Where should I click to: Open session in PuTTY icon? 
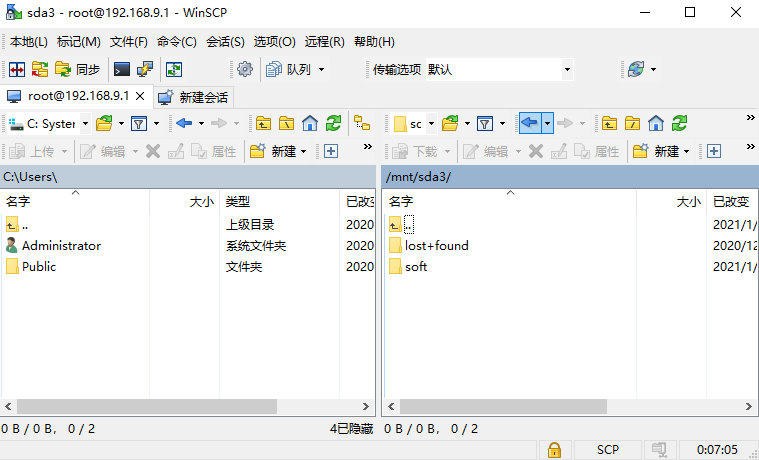[x=145, y=70]
